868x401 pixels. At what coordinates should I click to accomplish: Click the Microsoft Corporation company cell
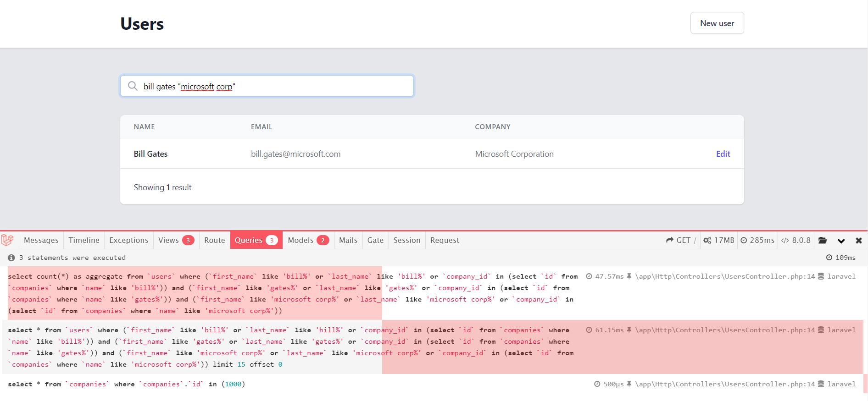click(x=514, y=154)
